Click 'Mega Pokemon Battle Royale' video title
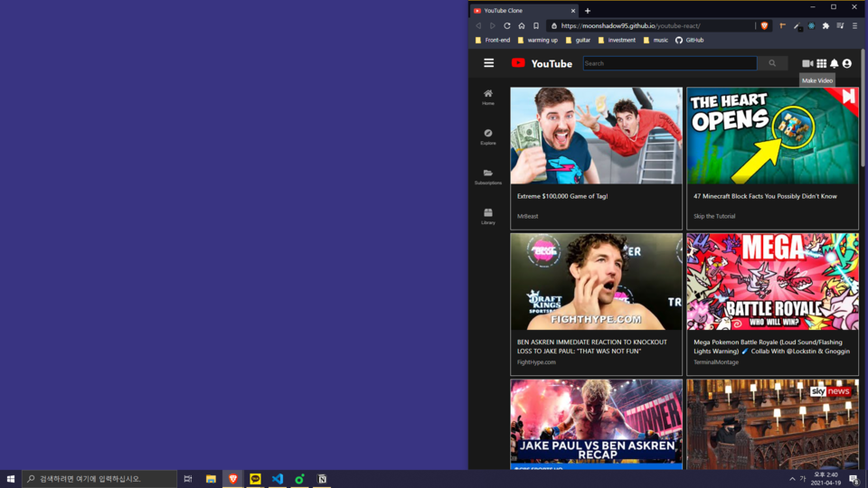The image size is (868, 488). [771, 346]
